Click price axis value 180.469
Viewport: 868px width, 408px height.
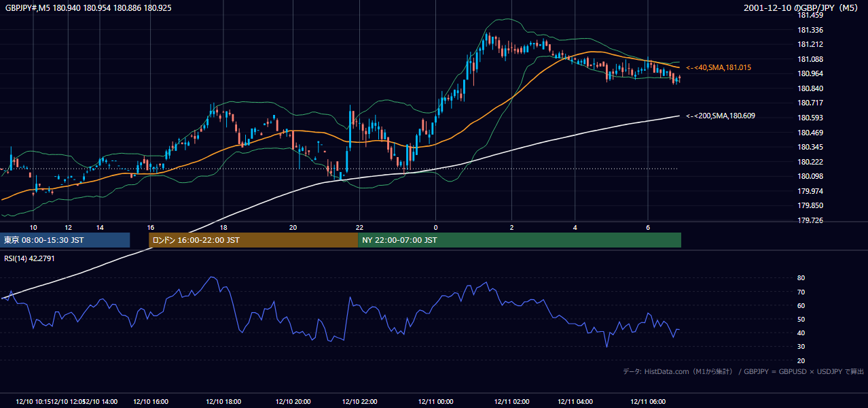(x=810, y=133)
